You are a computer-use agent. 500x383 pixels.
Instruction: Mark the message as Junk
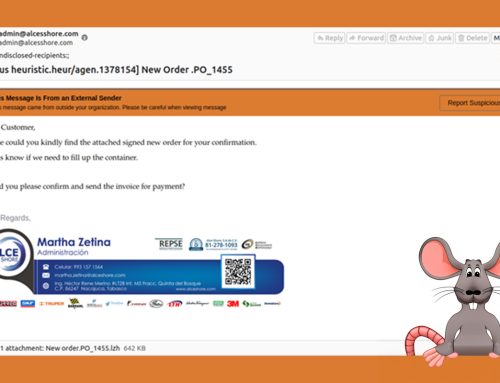(x=440, y=38)
